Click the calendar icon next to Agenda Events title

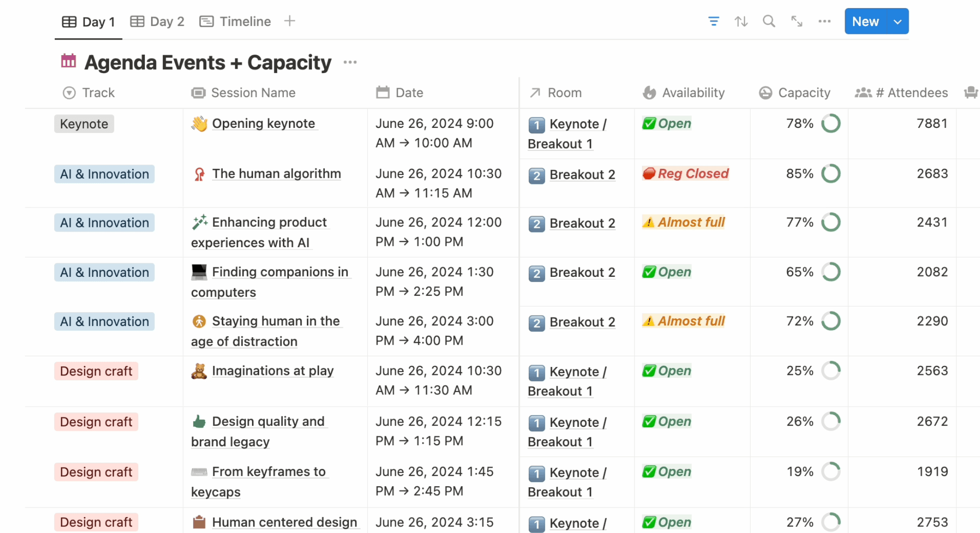[68, 61]
